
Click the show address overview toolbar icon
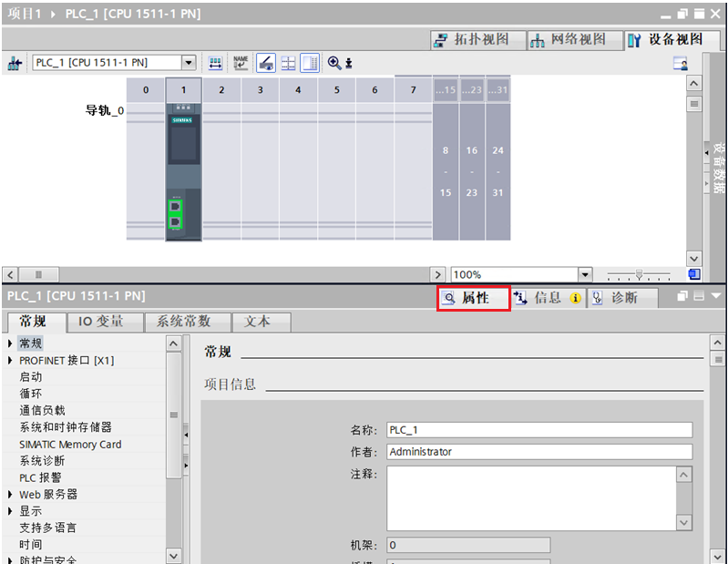(215, 63)
